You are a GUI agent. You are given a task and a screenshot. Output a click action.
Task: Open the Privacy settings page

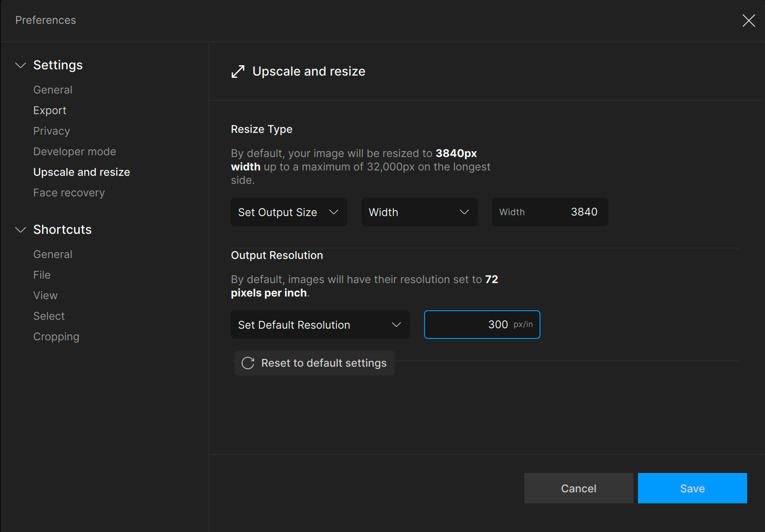(51, 131)
